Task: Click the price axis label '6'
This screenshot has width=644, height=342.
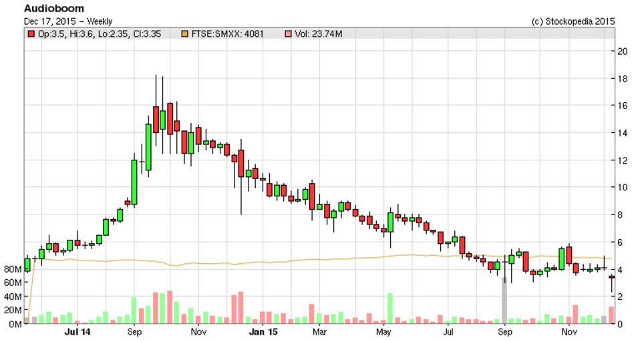Action: 620,242
